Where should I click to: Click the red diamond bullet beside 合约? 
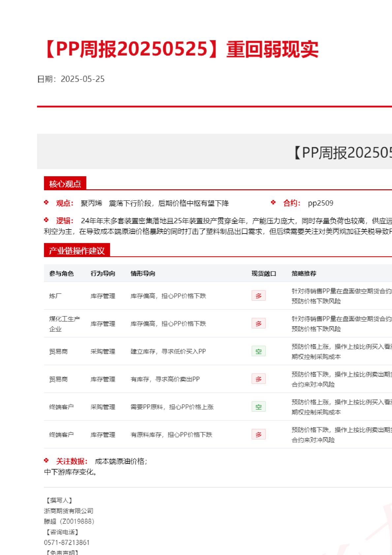tap(273, 203)
